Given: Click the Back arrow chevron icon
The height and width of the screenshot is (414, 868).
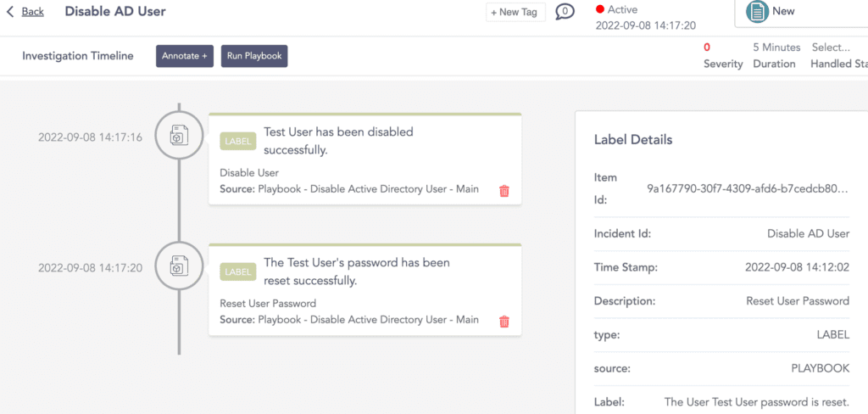Looking at the screenshot, I should [x=10, y=12].
